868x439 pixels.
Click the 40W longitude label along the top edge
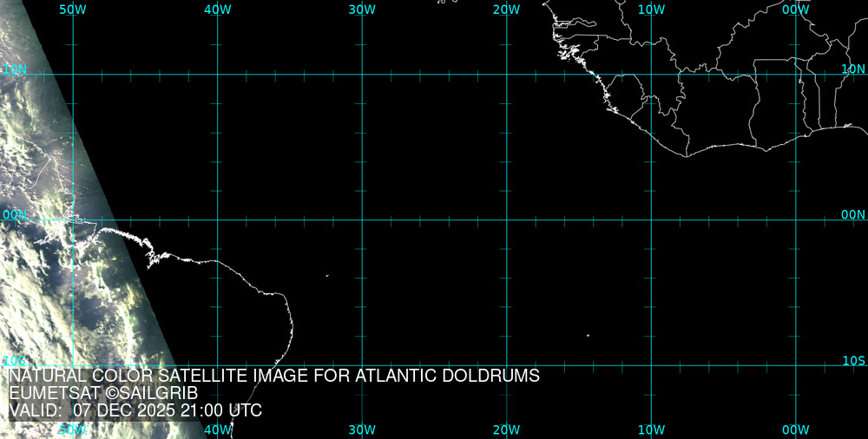[x=217, y=10]
